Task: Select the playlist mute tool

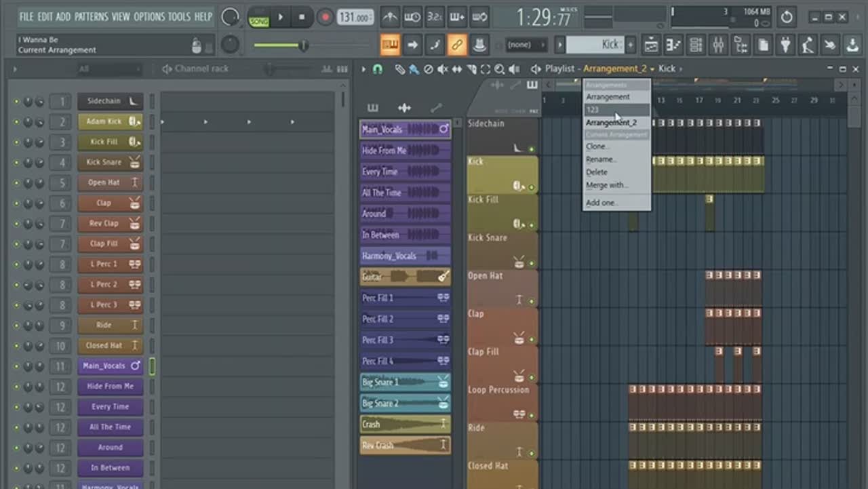Action: 442,69
